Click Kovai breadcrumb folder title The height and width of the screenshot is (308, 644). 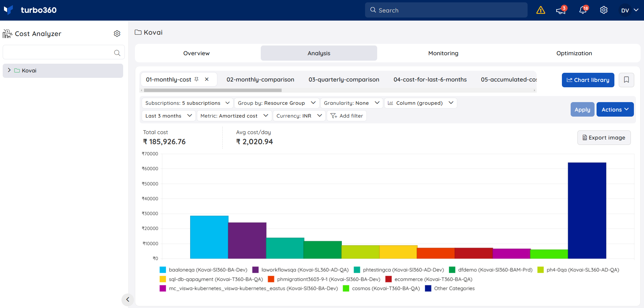(149, 32)
